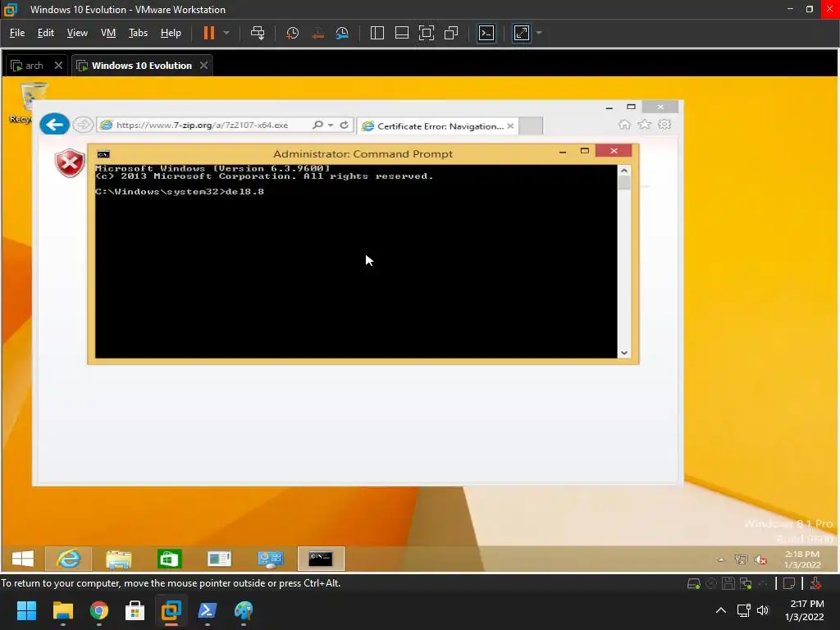
Task: Minimize the Command Prompt window
Action: point(563,152)
